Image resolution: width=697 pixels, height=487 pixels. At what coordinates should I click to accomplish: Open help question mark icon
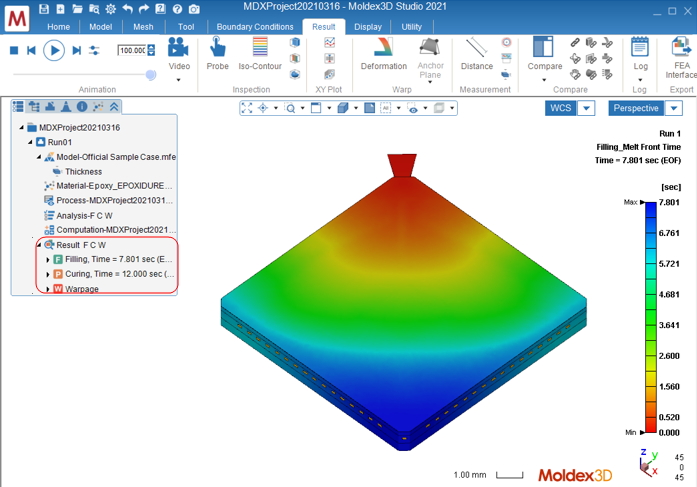tap(177, 8)
